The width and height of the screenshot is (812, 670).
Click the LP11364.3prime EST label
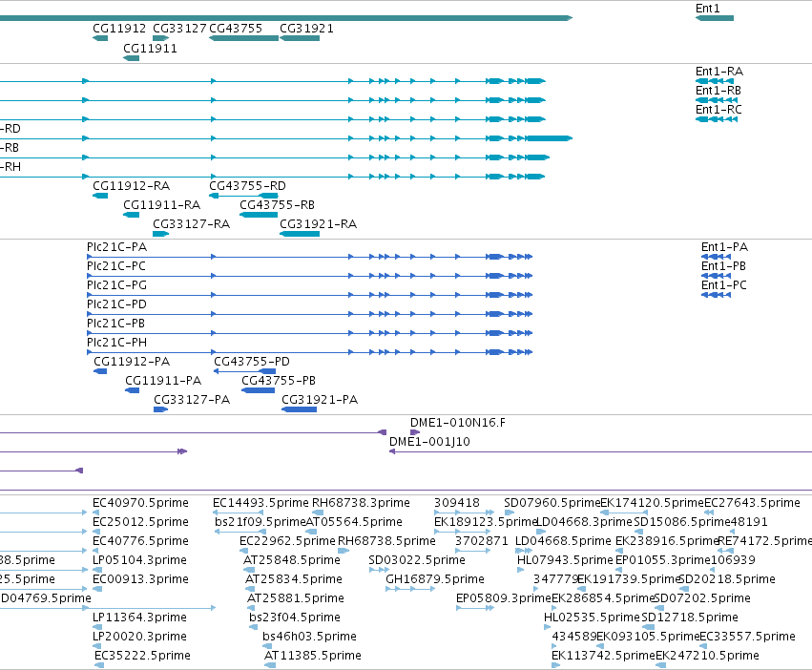tap(139, 618)
